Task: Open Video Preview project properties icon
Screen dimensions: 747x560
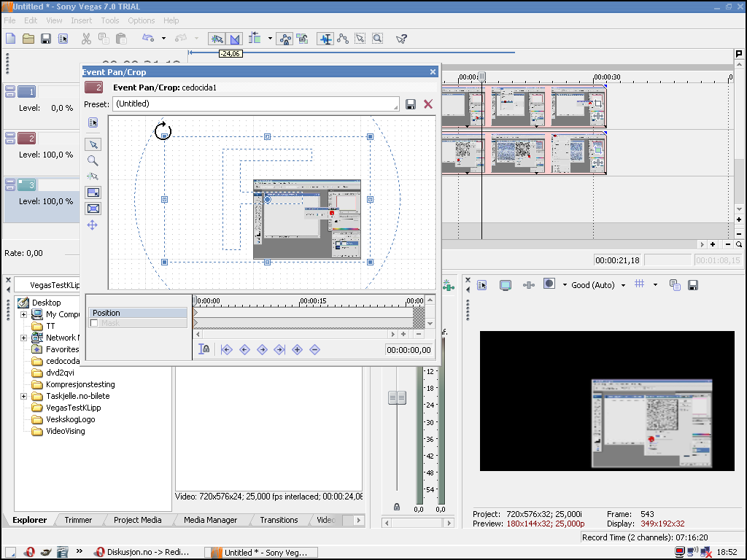Action: tap(481, 285)
